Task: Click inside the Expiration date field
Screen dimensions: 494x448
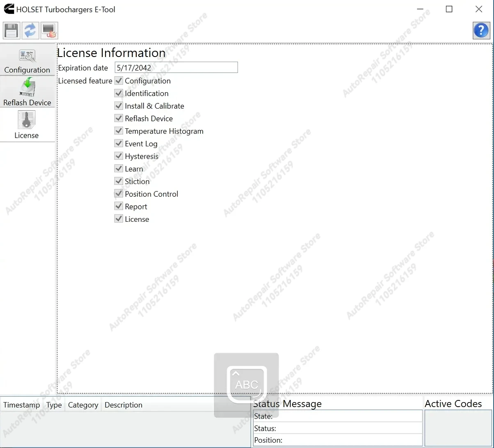Action: (x=176, y=67)
